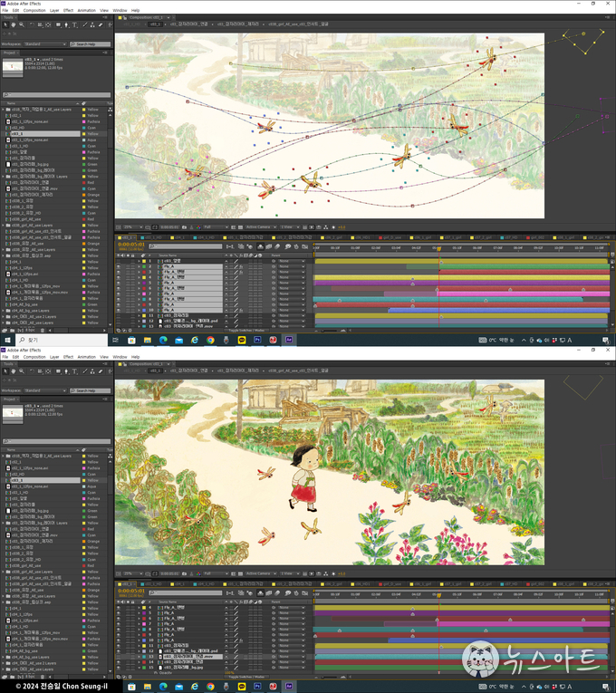Screen dimensions: 616x693
Task: Hide layer 12 in lower timeline
Action: pos(119,651)
